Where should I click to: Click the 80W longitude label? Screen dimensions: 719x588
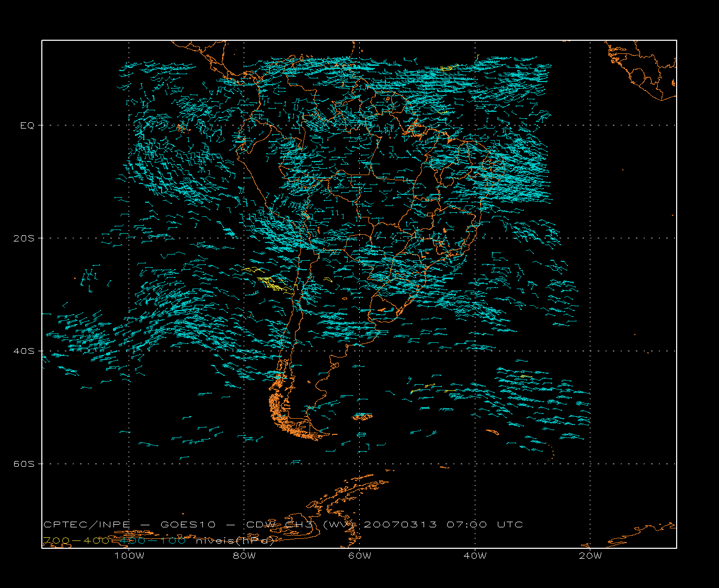coord(244,556)
